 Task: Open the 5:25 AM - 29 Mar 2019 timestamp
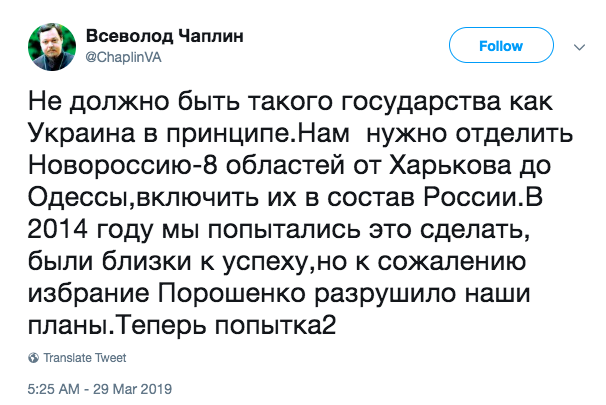[100, 389]
